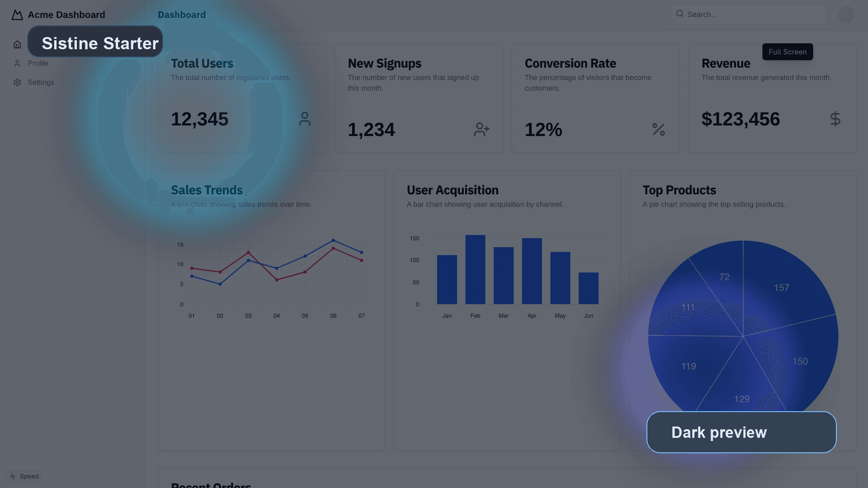Click the Dark preview button
The height and width of the screenshot is (488, 868).
point(741,432)
